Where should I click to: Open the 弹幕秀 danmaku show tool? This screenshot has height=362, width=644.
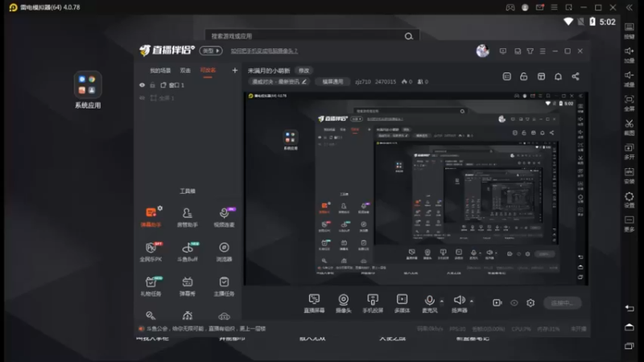pos(188,286)
